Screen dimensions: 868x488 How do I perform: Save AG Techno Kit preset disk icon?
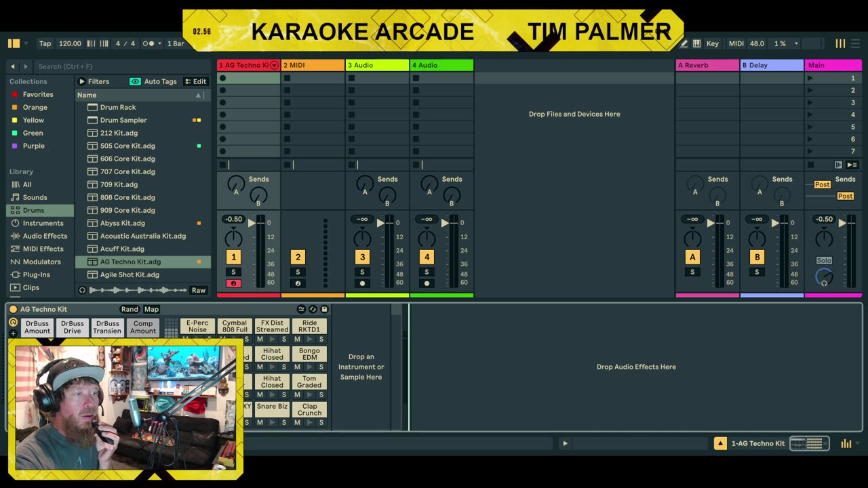coord(324,309)
